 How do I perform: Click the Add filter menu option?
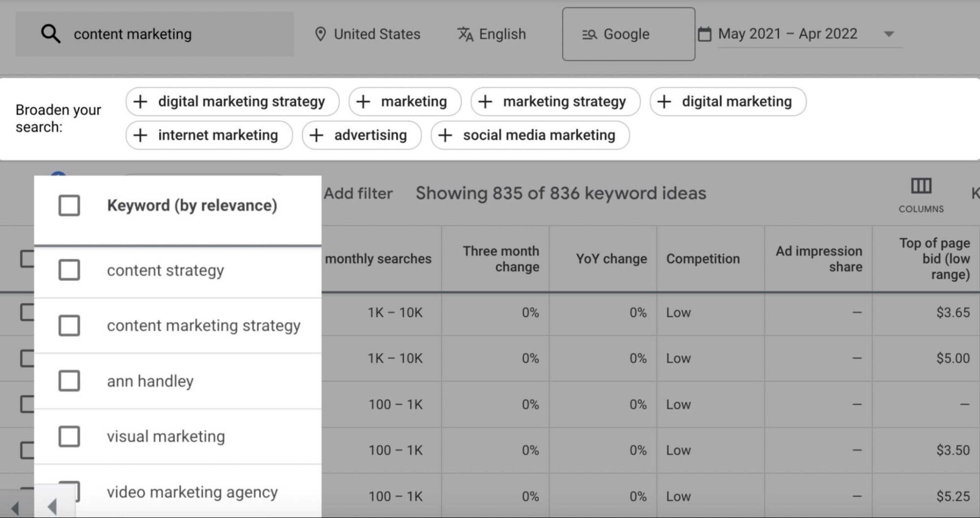point(357,193)
